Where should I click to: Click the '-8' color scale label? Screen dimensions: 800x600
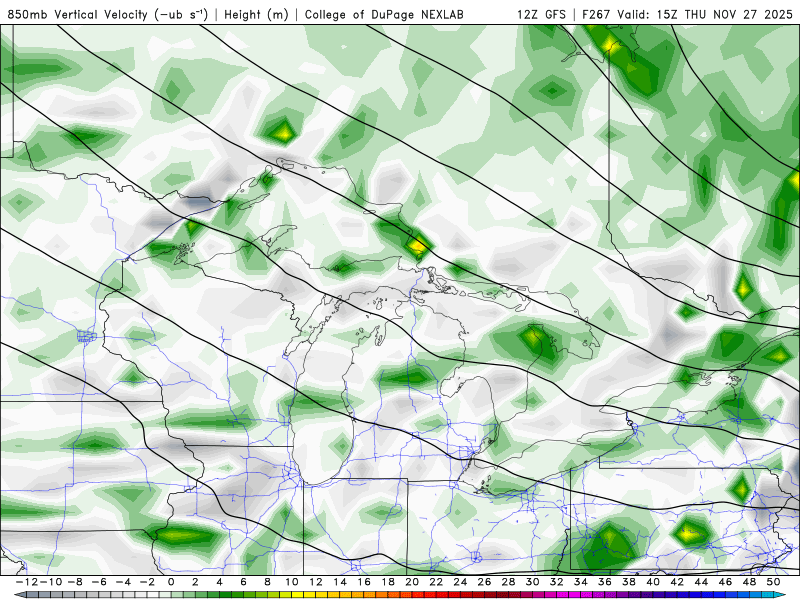[x=74, y=582]
